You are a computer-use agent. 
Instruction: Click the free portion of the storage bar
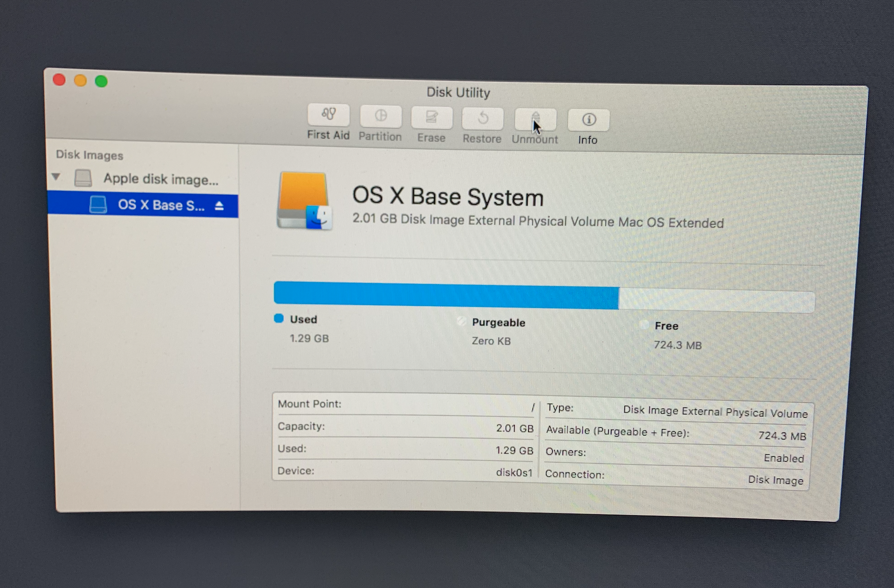716,300
